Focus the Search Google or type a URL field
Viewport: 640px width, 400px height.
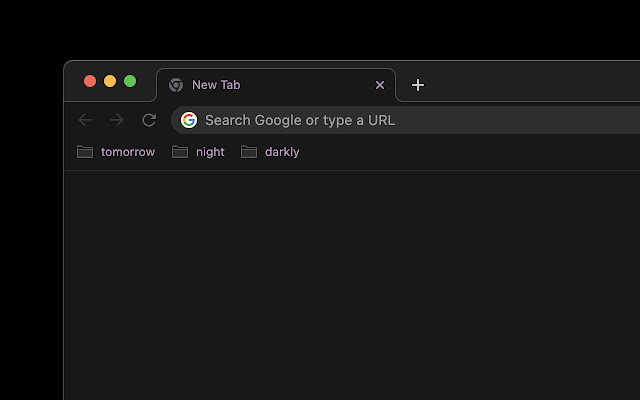coord(400,120)
